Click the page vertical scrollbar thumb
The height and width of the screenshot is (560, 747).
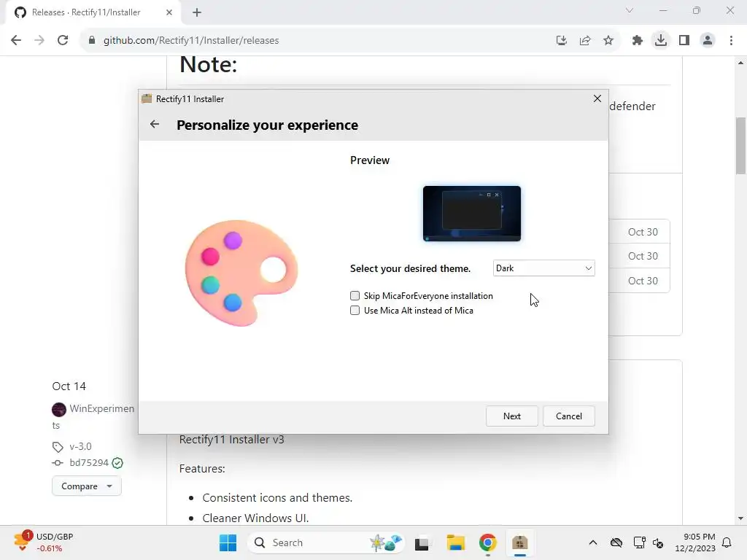tap(740, 146)
